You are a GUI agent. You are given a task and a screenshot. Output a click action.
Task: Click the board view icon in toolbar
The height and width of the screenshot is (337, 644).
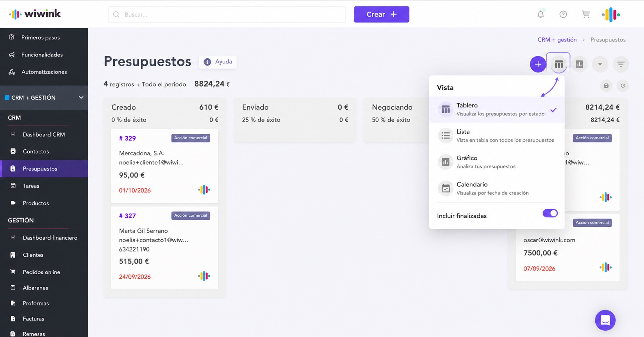pyautogui.click(x=559, y=64)
